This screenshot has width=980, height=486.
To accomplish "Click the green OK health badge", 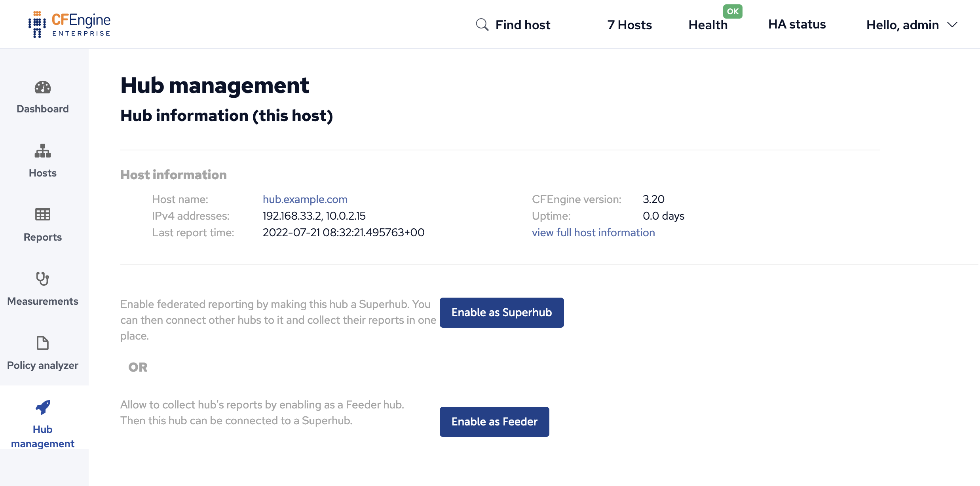I will click(x=733, y=11).
